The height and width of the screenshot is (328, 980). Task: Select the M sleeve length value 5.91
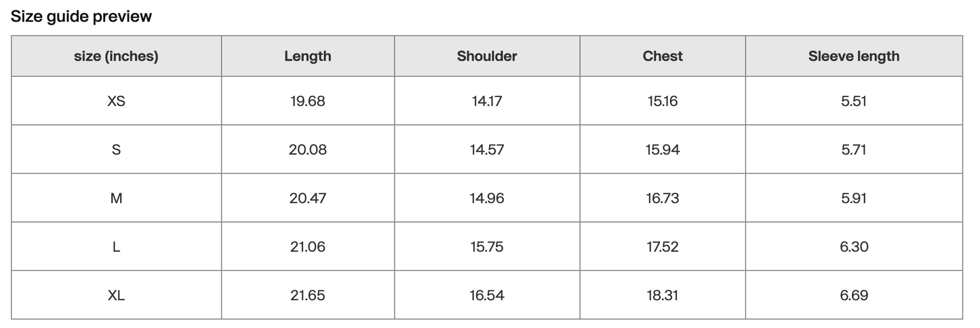coord(854,198)
